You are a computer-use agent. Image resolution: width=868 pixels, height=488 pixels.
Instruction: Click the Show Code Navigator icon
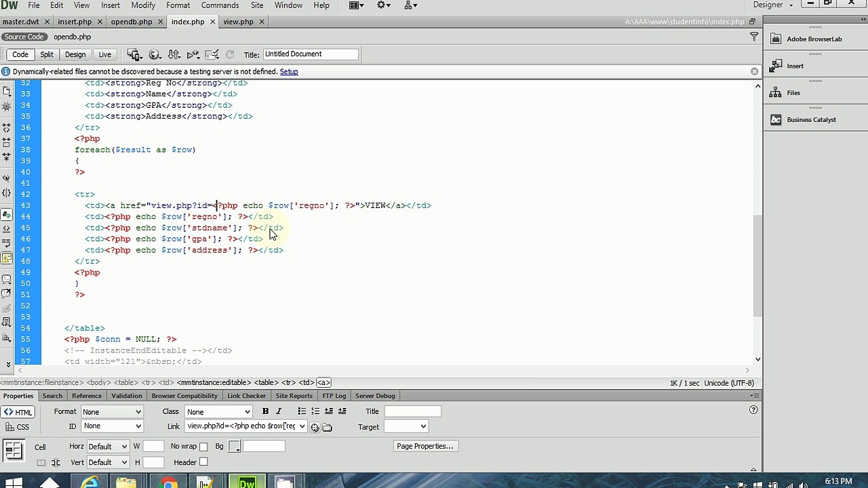(7, 107)
